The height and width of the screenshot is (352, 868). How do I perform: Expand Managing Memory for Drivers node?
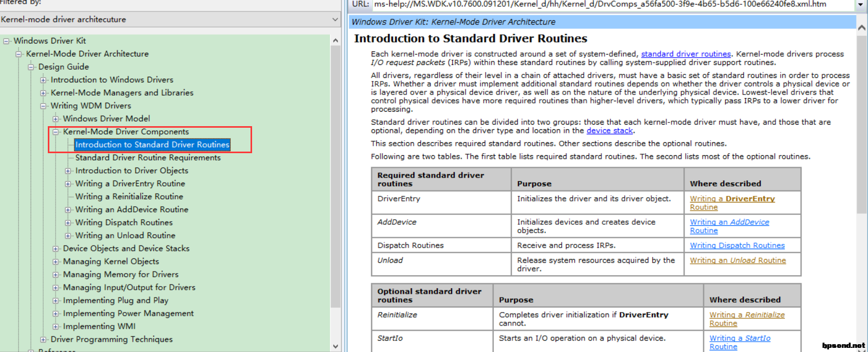[x=56, y=275]
